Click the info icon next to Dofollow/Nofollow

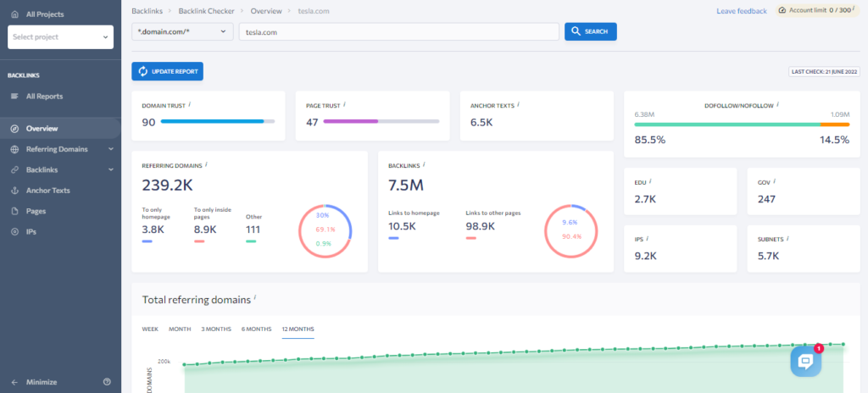[777, 103]
